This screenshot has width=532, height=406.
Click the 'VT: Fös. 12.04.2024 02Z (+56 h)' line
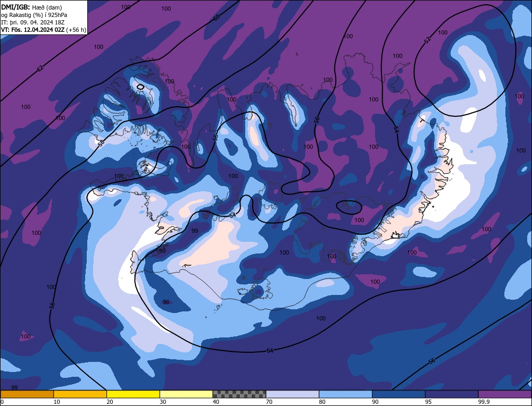44,30
